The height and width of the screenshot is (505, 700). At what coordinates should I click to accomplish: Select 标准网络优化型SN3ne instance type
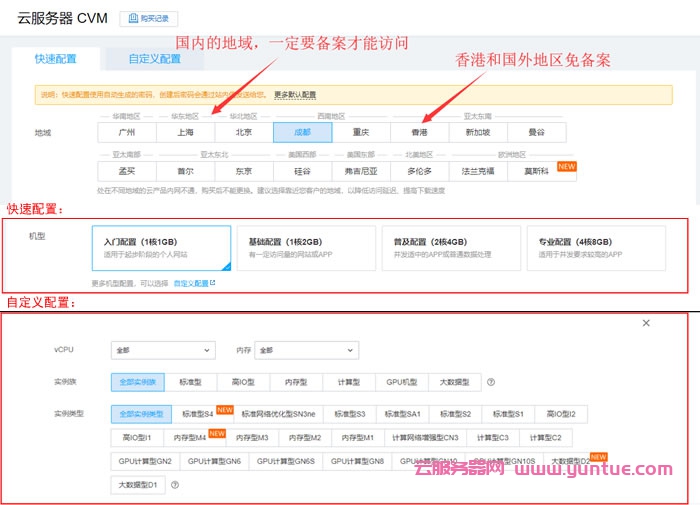point(278,414)
